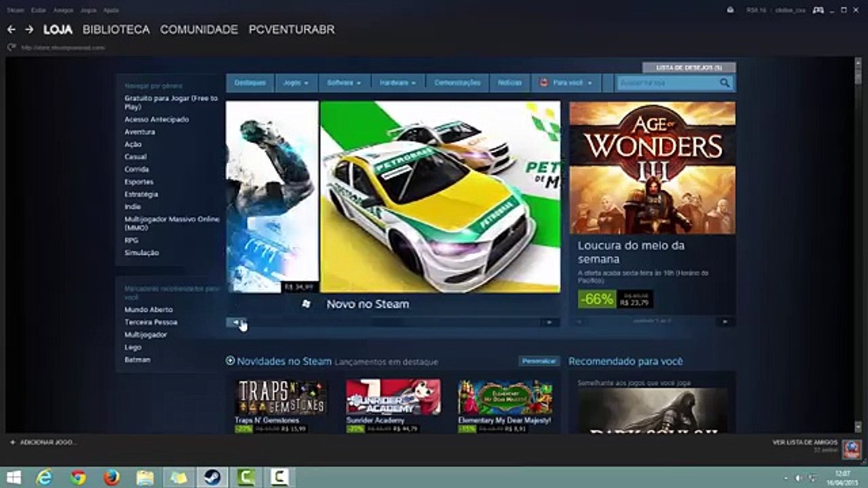This screenshot has height=488, width=868.
Task: Open the Traps N' Gemstones thumbnail
Action: click(x=281, y=397)
